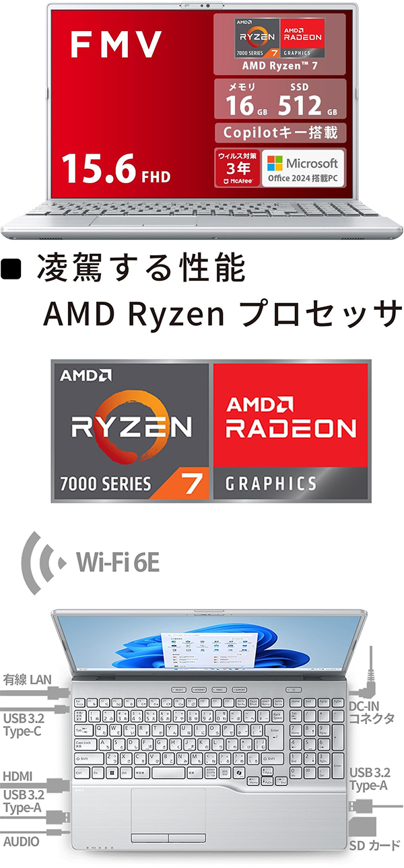Viewport: 404px width, 868px height.
Task: Click the Wi-Fi 6E signal icon
Action: 42,563
